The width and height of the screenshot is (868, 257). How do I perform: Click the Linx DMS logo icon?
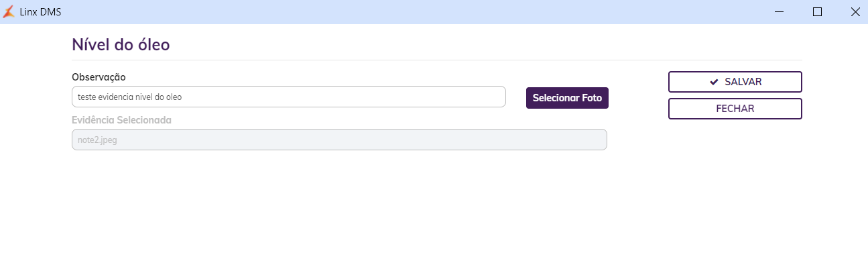tap(9, 11)
